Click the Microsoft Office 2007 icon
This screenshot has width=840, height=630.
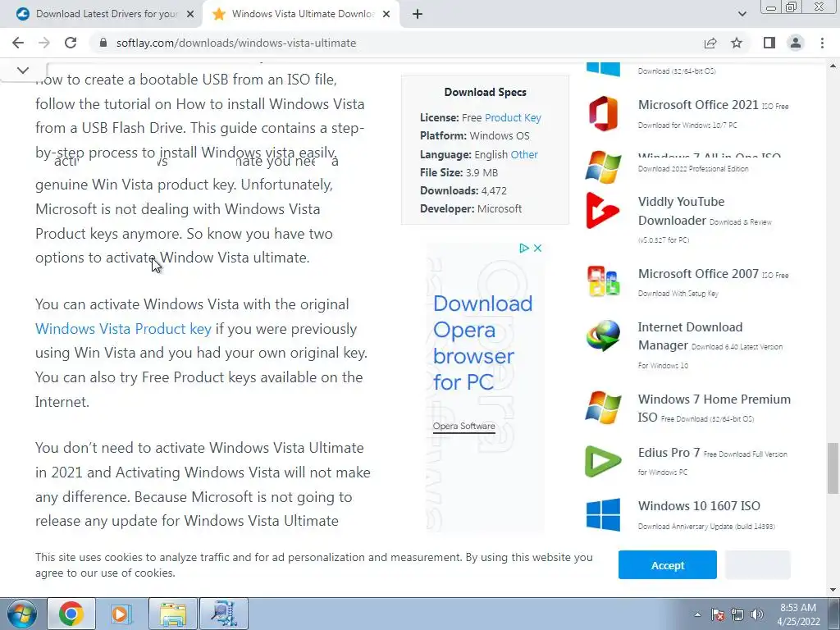click(603, 281)
